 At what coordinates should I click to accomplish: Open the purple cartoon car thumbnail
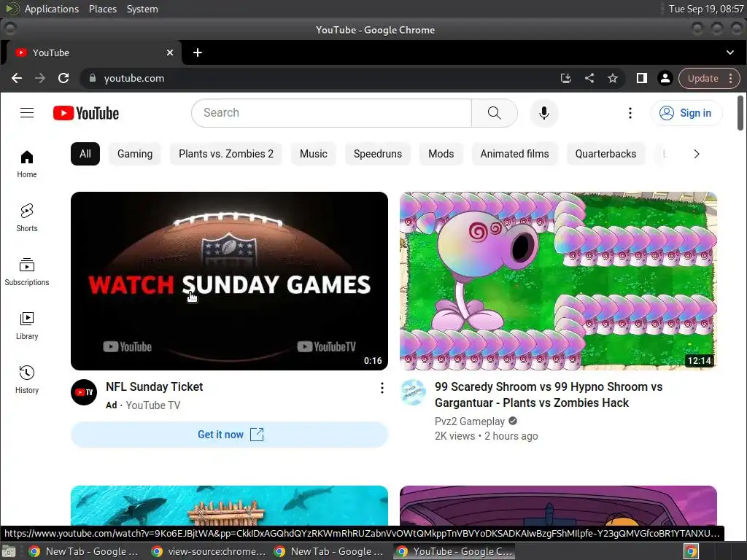tap(558, 506)
